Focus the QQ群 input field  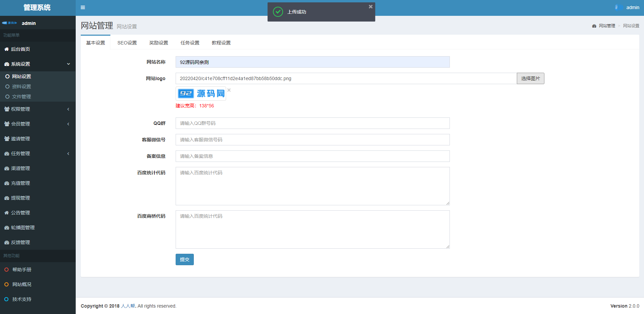(x=312, y=123)
